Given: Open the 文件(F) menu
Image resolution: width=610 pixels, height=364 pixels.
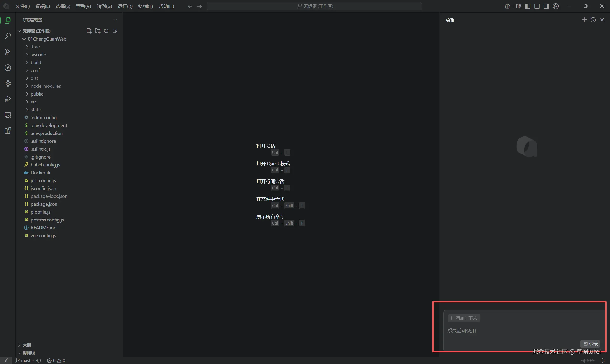Looking at the screenshot, I should tap(22, 6).
